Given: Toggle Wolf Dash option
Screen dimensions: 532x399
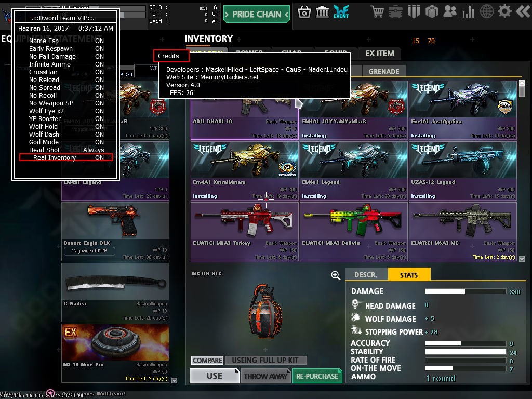Looking at the screenshot, I should [x=66, y=135].
